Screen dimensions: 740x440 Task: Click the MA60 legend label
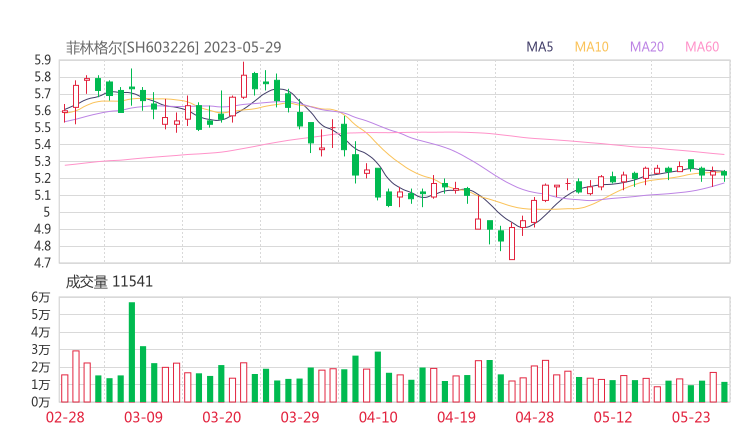[702, 47]
